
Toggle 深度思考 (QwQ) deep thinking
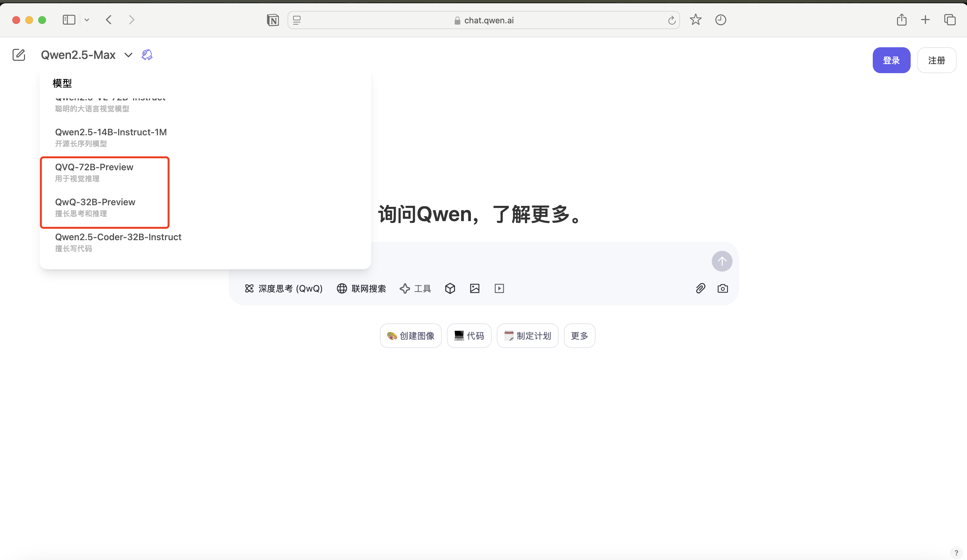click(x=284, y=288)
